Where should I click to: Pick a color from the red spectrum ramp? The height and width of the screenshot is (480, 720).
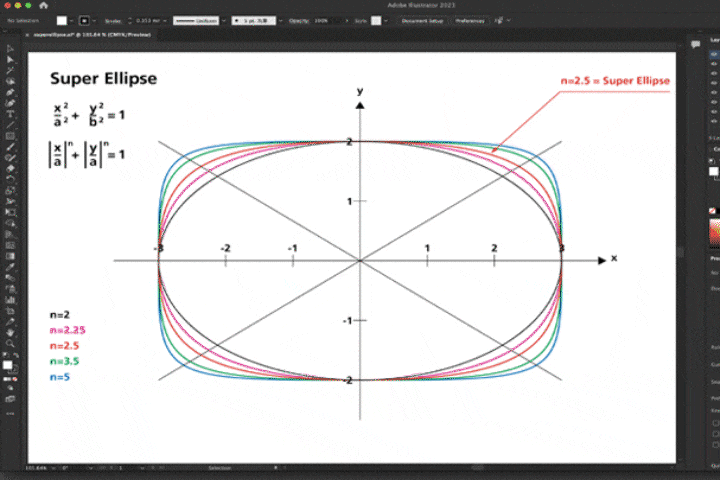[x=714, y=233]
